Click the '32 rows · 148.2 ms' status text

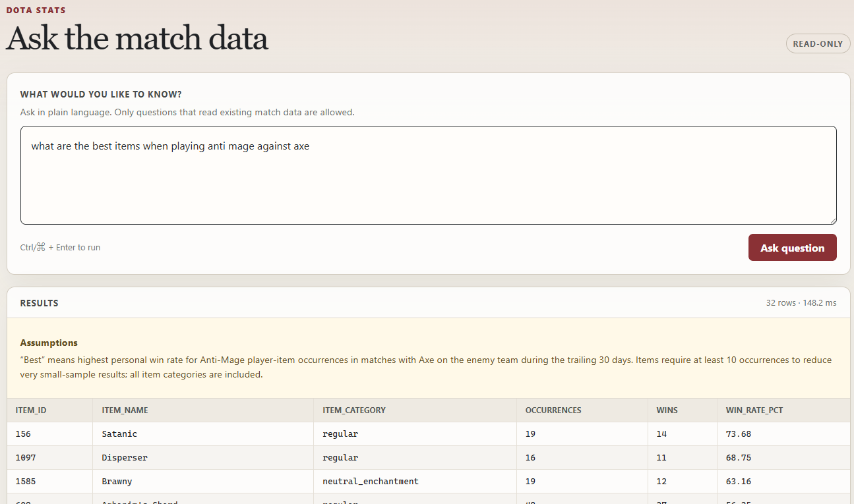[801, 303]
